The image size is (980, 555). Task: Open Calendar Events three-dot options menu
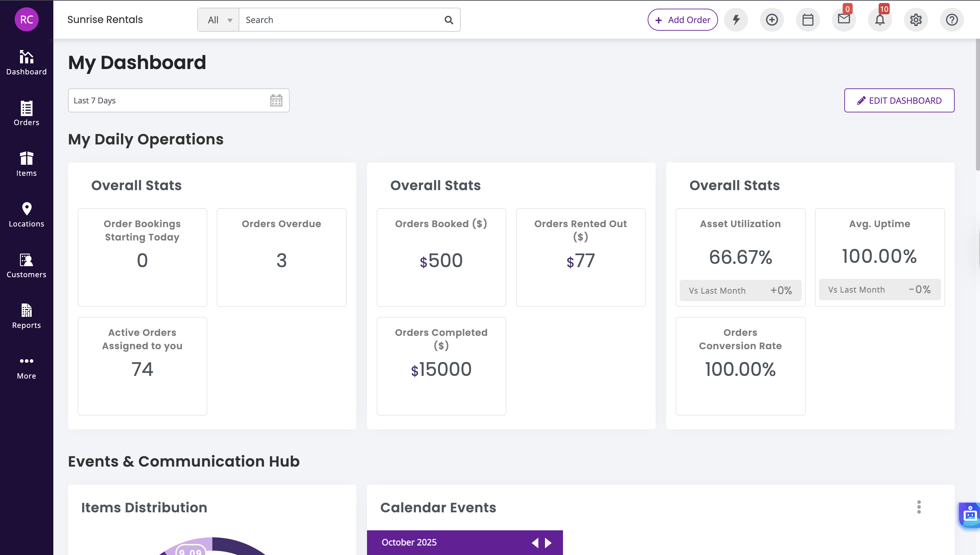pyautogui.click(x=919, y=507)
